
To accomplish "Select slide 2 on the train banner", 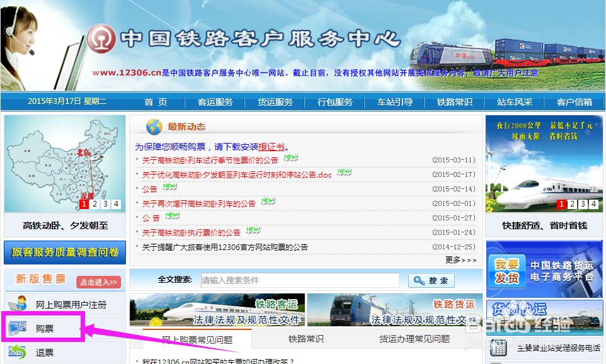I will 573,204.
